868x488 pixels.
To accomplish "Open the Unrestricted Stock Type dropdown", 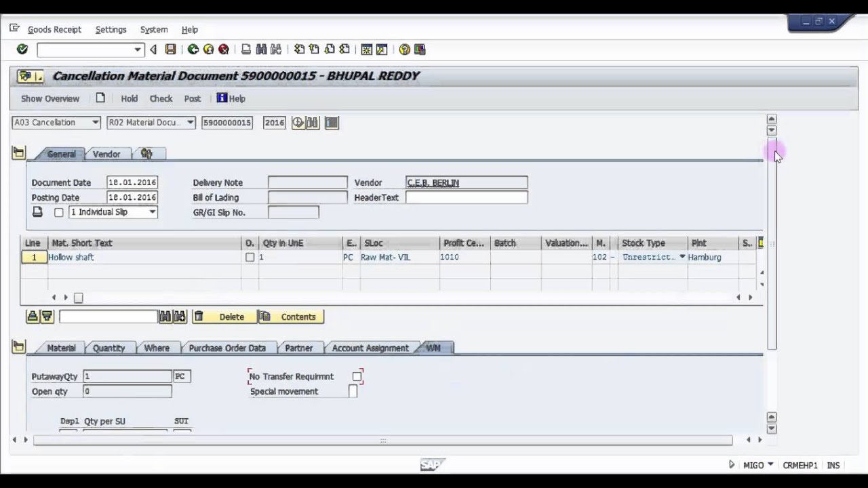I will (x=682, y=257).
